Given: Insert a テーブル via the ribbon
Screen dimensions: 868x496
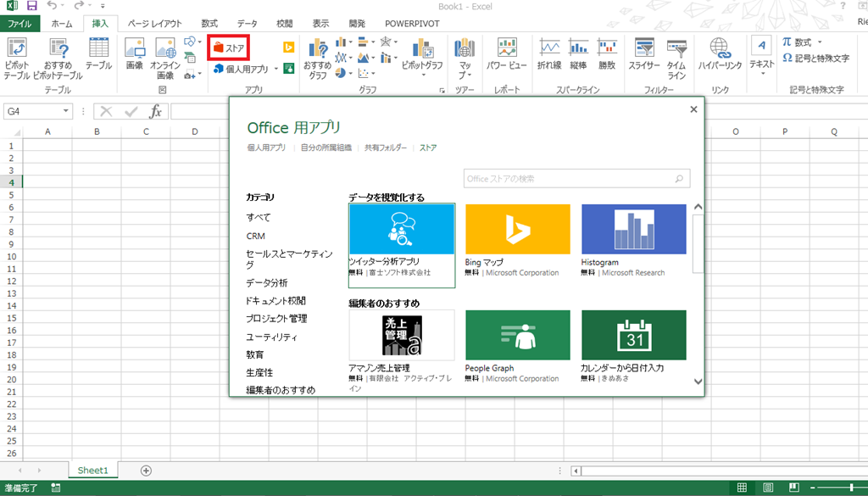Looking at the screenshot, I should point(98,53).
